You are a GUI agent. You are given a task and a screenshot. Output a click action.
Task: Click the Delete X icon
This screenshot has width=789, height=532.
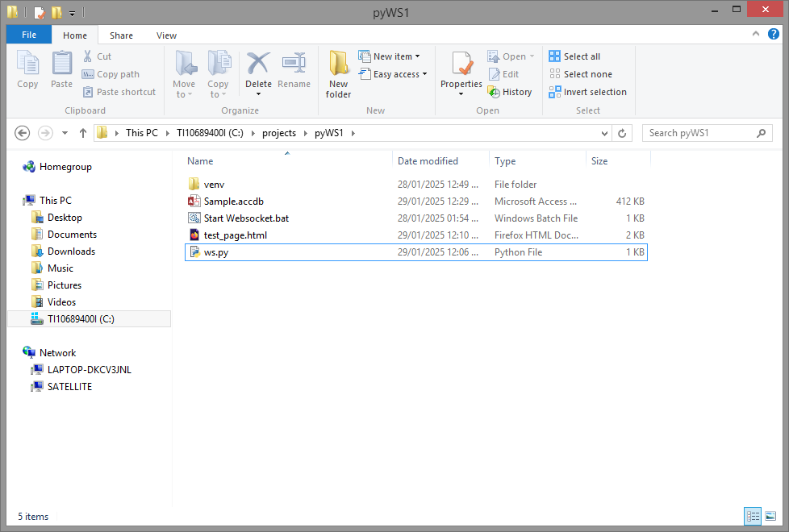pyautogui.click(x=258, y=64)
